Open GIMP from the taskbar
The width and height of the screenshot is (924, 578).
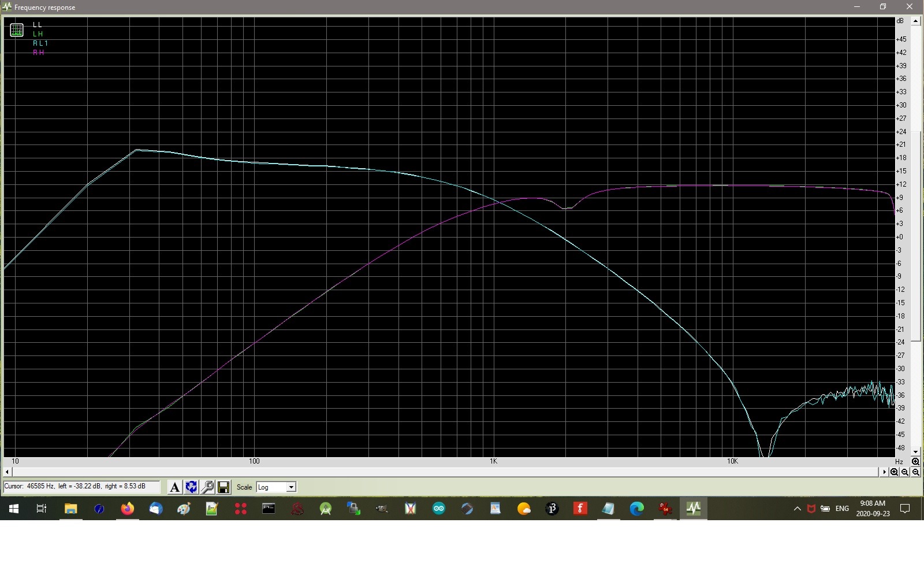pos(382,509)
